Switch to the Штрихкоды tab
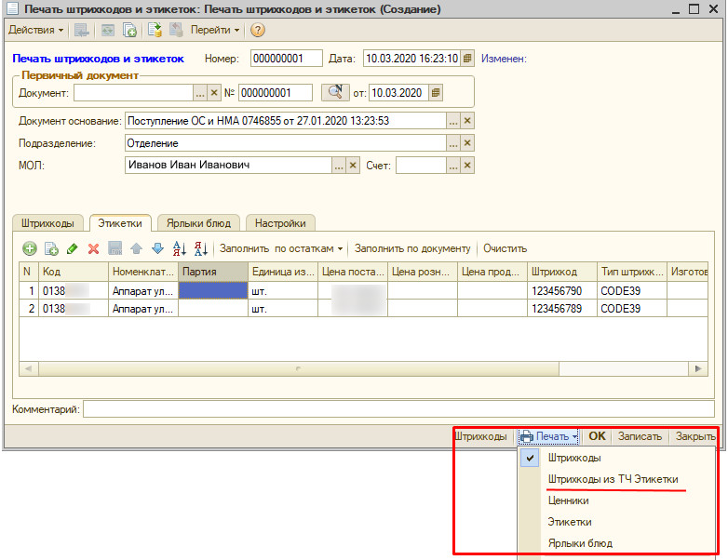Image resolution: width=728 pixels, height=560 pixels. pos(47,223)
